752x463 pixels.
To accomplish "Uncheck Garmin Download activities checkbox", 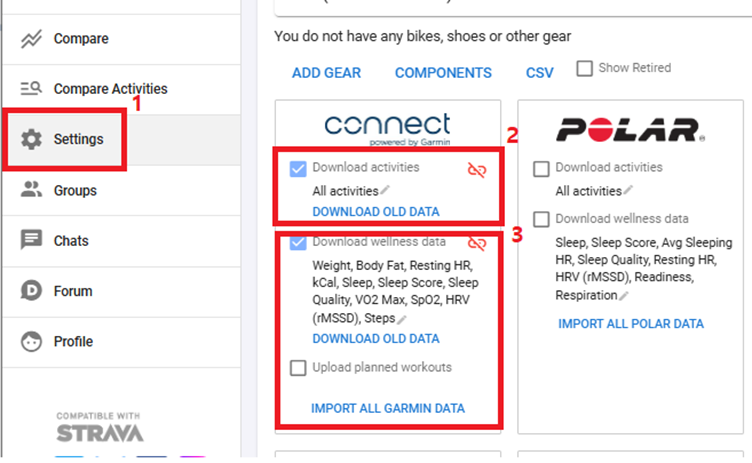I will point(298,168).
